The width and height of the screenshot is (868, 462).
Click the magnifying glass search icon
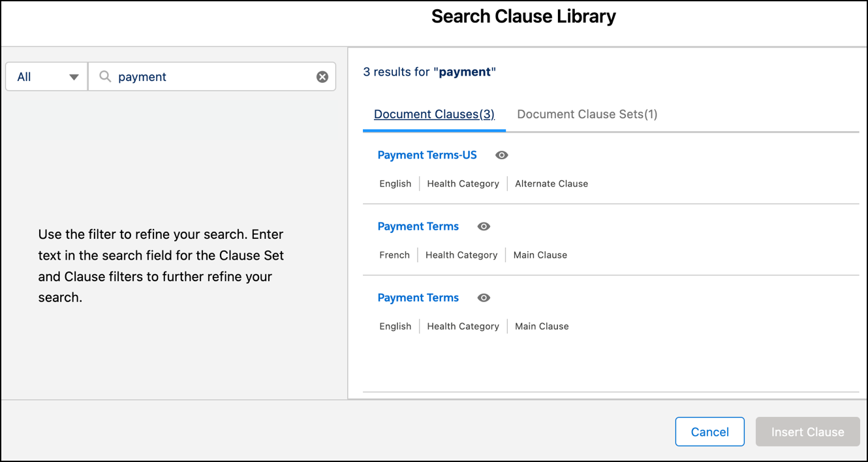click(104, 76)
